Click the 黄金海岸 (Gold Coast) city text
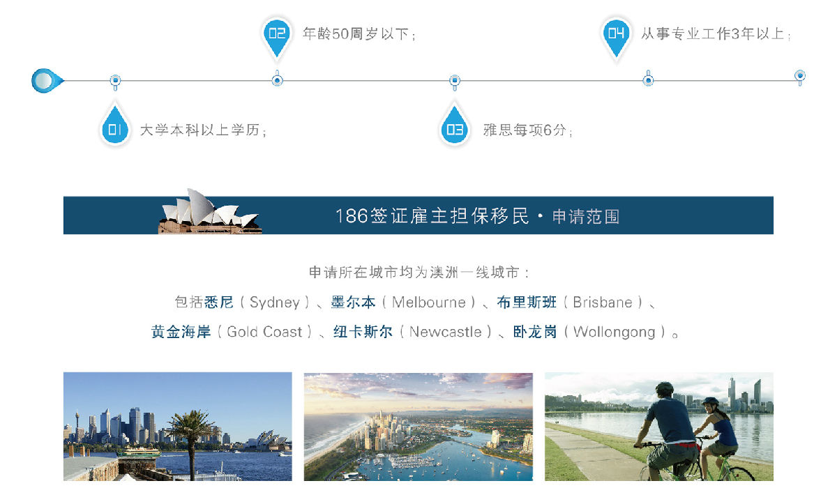The image size is (837, 504). 181,332
